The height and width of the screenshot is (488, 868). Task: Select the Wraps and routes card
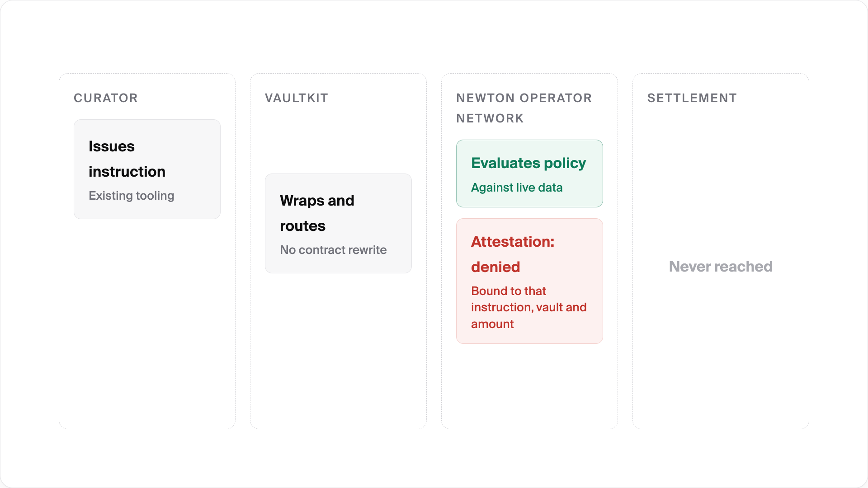tap(338, 223)
